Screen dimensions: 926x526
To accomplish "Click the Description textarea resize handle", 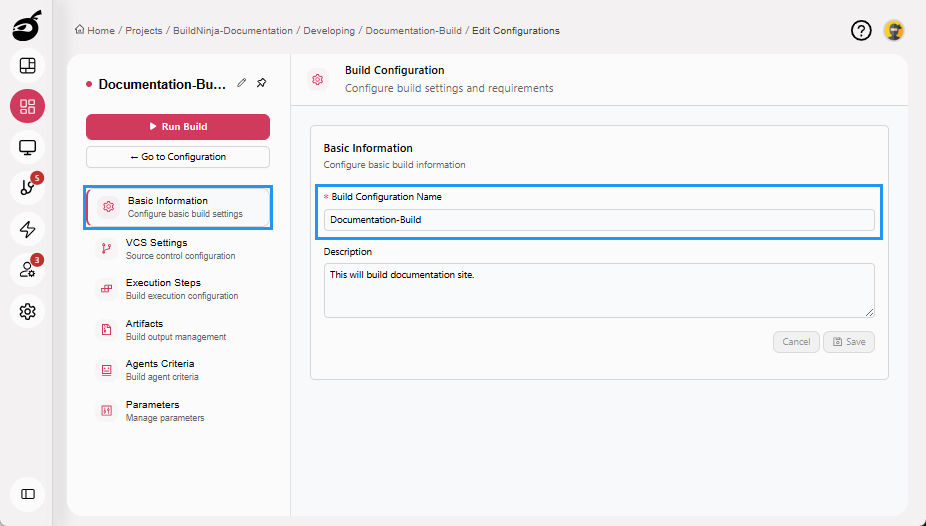I will pos(869,312).
